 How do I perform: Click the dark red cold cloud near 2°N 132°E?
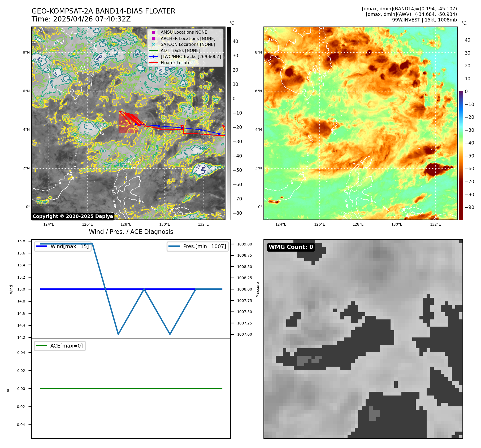[435, 169]
